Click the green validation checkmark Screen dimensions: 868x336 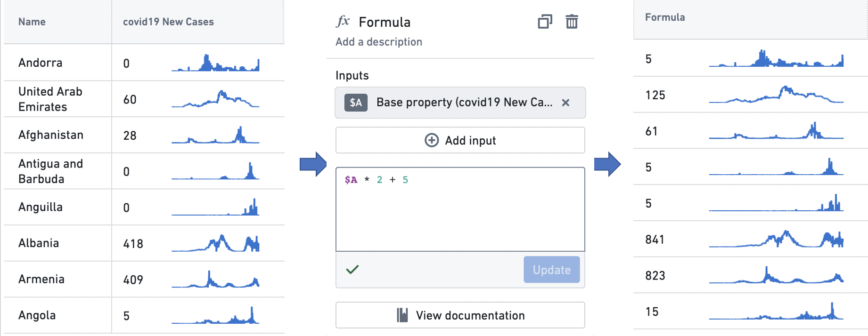352,269
